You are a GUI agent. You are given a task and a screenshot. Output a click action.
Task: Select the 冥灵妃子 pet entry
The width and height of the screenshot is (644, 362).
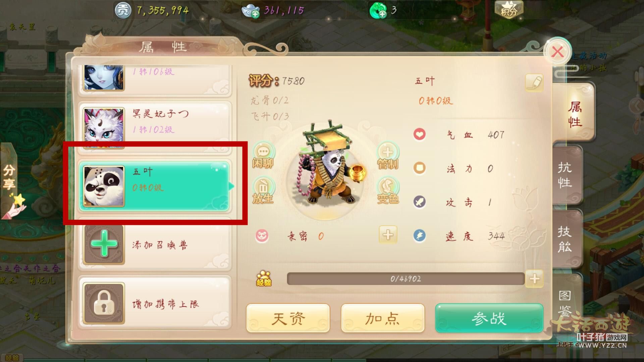[x=155, y=125]
